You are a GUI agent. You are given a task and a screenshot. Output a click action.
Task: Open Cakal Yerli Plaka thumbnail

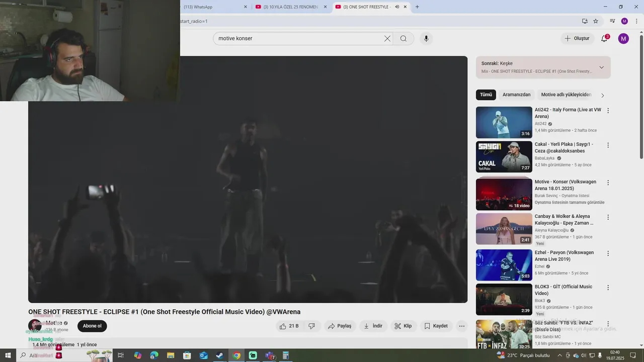coord(504,157)
